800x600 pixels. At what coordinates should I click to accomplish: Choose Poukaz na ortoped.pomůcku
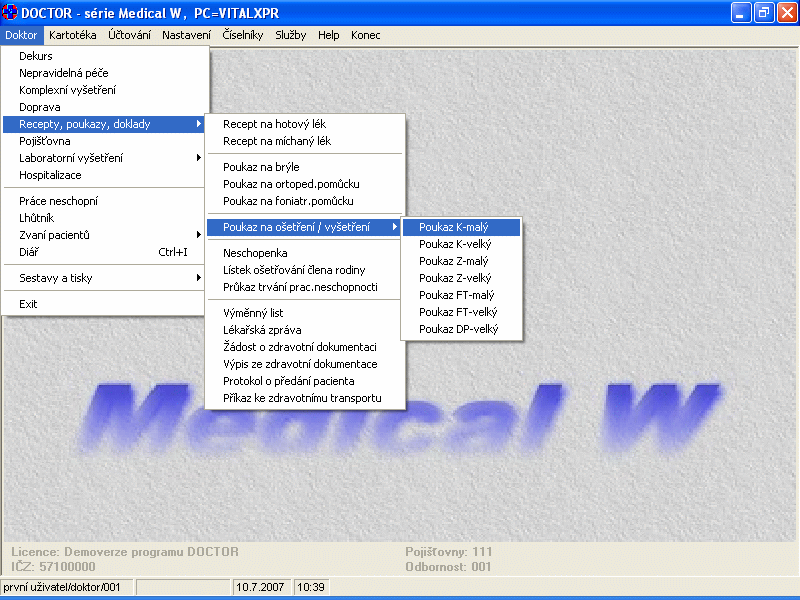pyautogui.click(x=305, y=184)
